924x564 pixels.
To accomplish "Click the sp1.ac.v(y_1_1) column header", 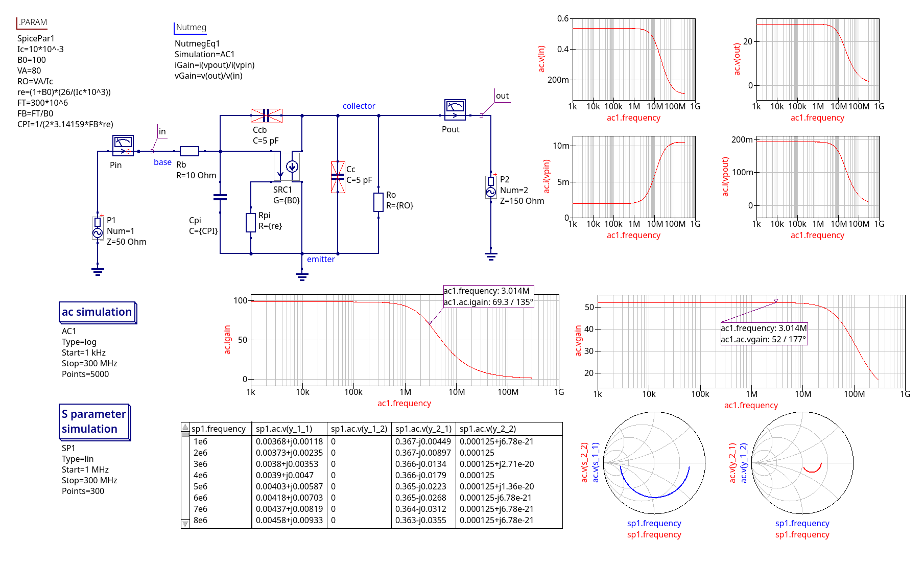I will [284, 429].
